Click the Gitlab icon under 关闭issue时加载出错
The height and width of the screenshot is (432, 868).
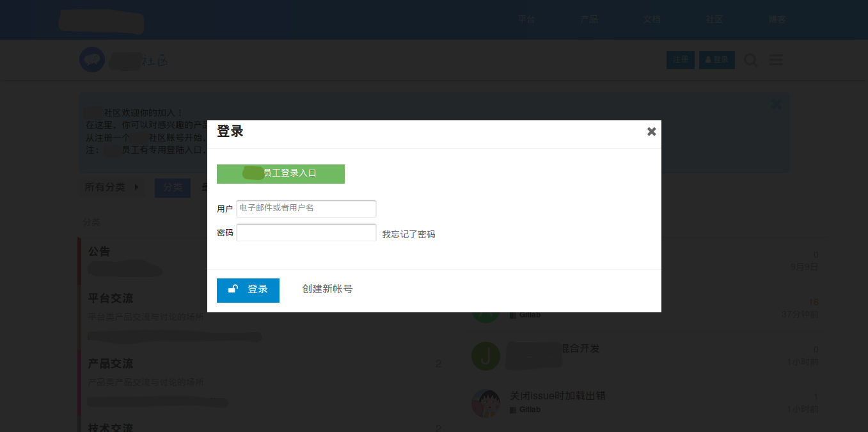click(512, 409)
